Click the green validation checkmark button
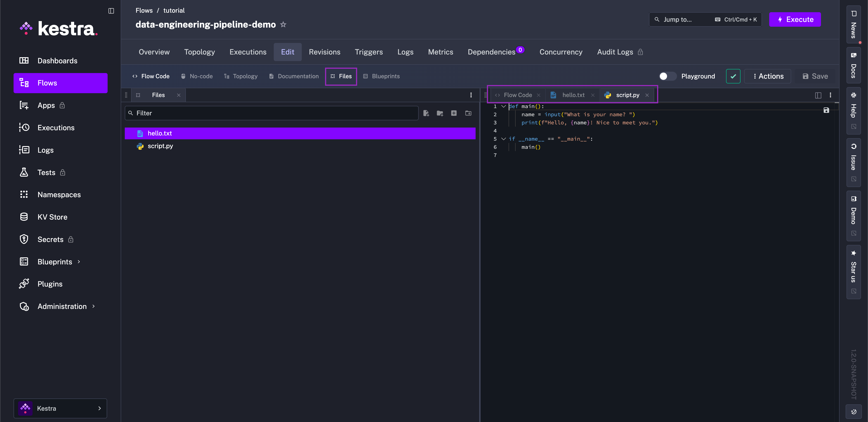The height and width of the screenshot is (422, 868). click(733, 76)
